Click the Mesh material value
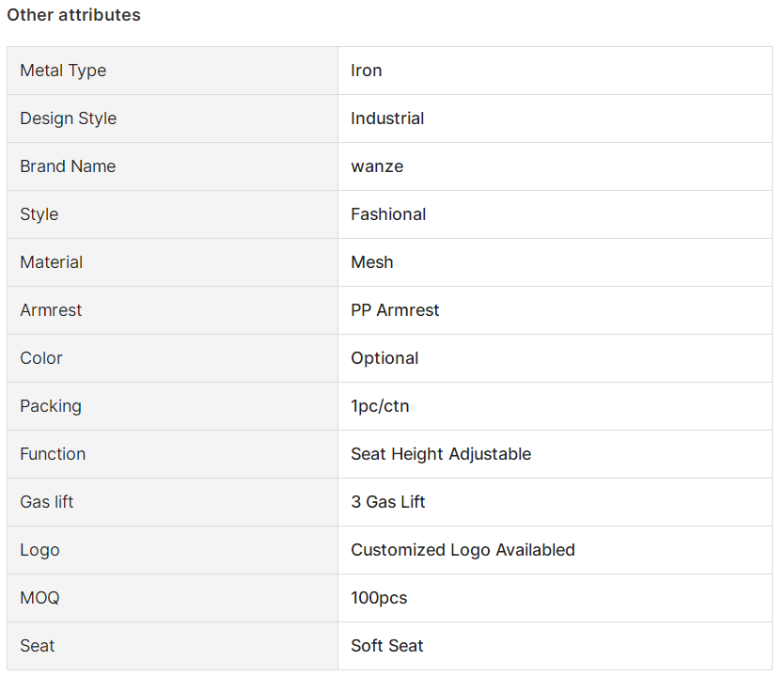The width and height of the screenshot is (784, 676). [x=372, y=262]
